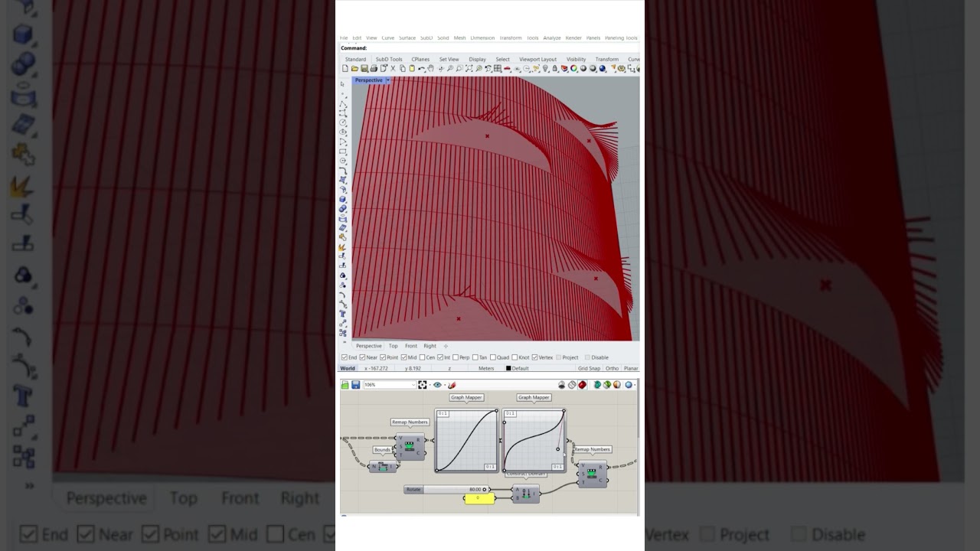Toggle the Grid Snap status button

[589, 368]
